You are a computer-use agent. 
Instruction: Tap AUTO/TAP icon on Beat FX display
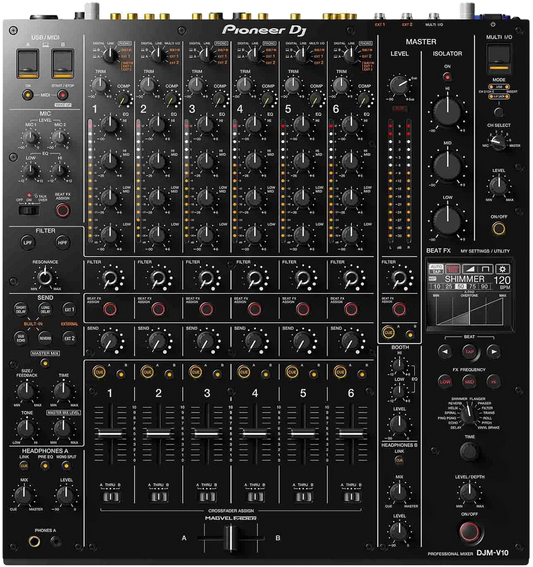point(436,269)
